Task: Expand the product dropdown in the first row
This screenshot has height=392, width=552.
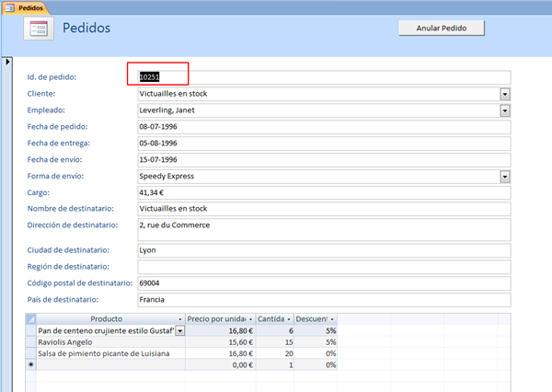Action: tap(180, 330)
